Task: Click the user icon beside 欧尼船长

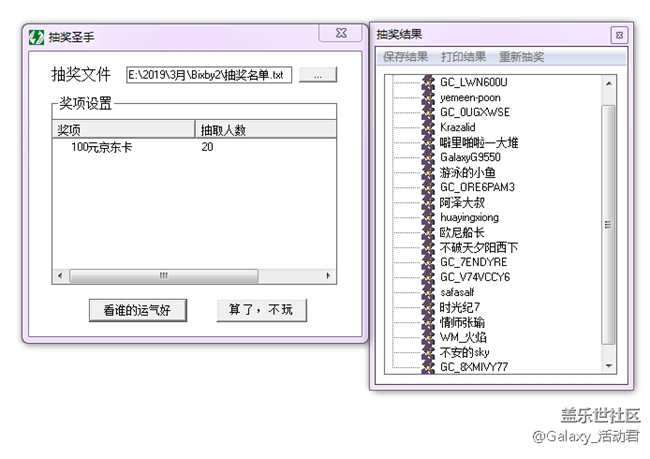Action: coord(428,232)
